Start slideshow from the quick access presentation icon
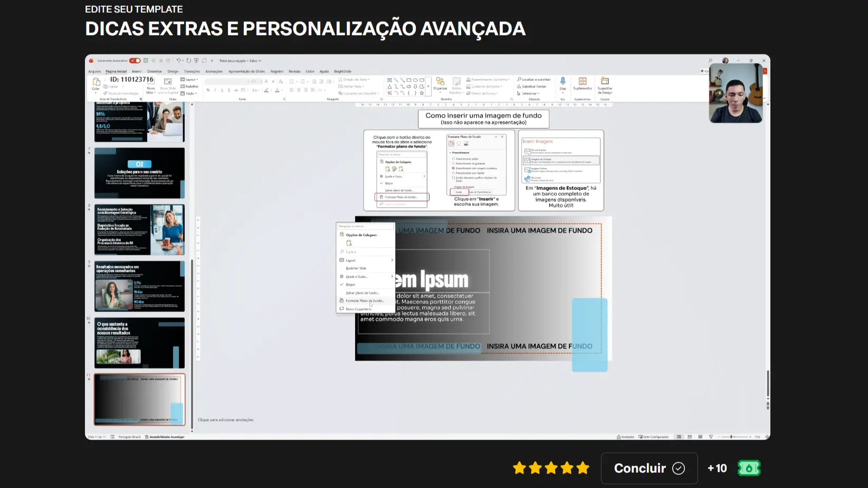The height and width of the screenshot is (488, 868). point(196,61)
